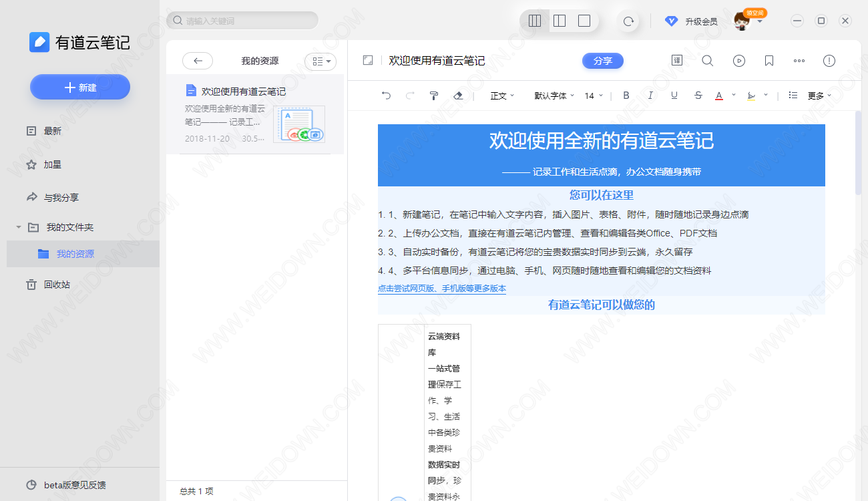Open the font color picker arrow

(734, 95)
